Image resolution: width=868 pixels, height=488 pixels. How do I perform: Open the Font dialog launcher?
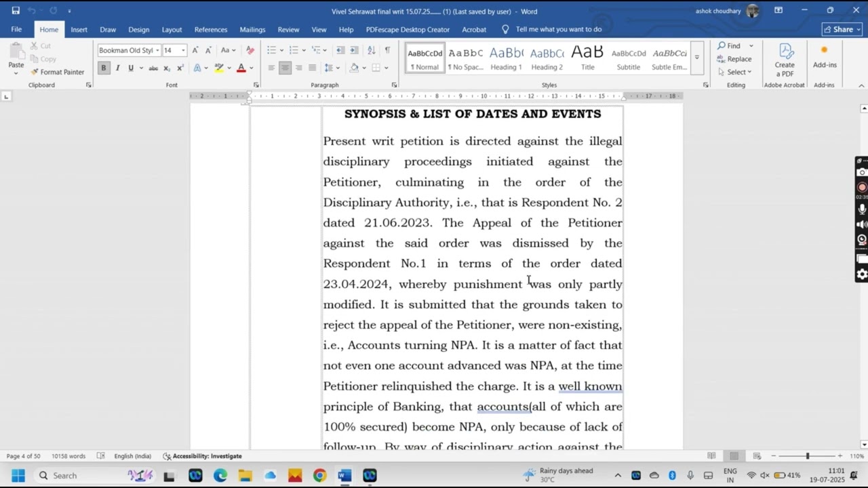coord(256,85)
